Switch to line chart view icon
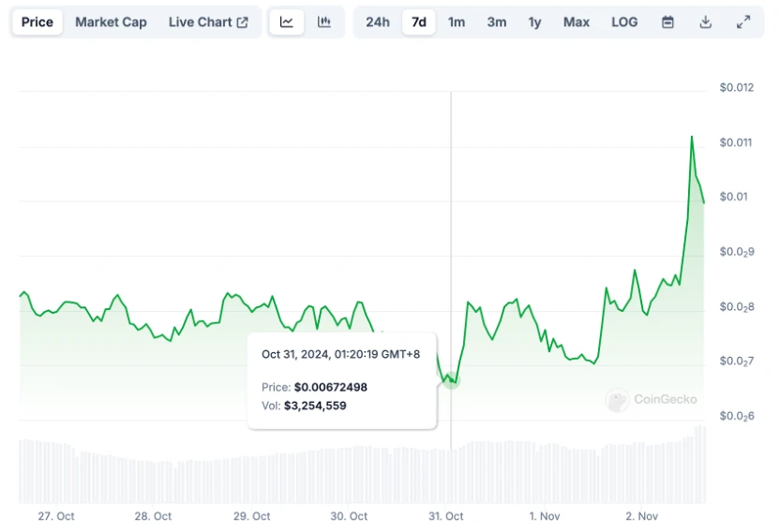Viewport: 780px width, 532px height. (286, 22)
